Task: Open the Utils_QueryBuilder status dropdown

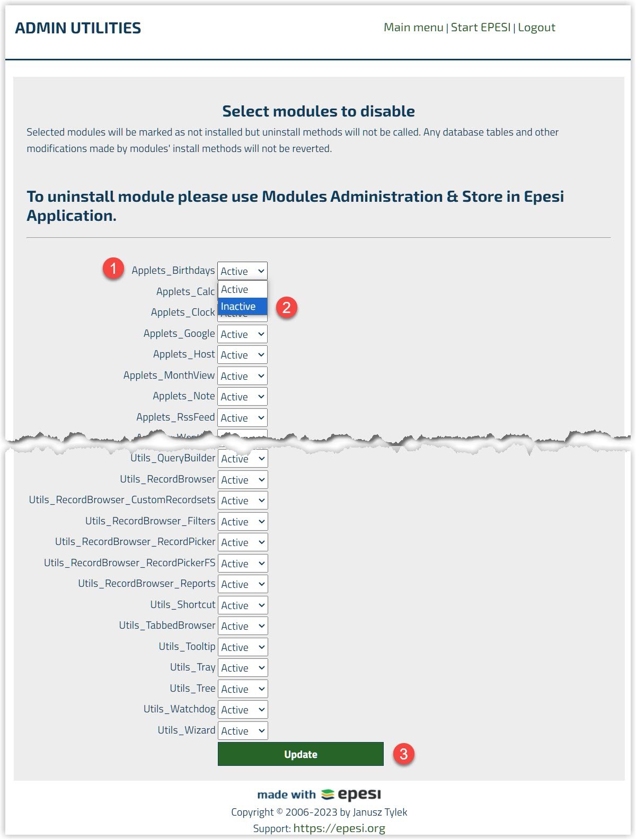Action: [243, 459]
